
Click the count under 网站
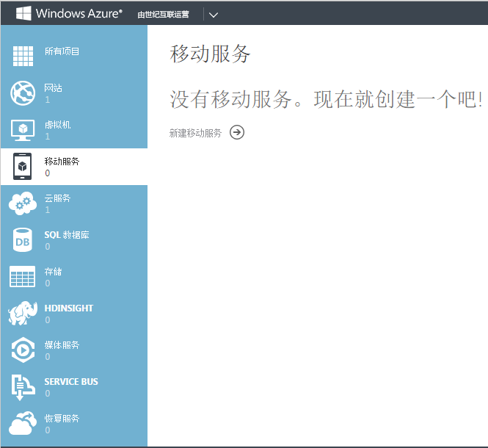47,100
